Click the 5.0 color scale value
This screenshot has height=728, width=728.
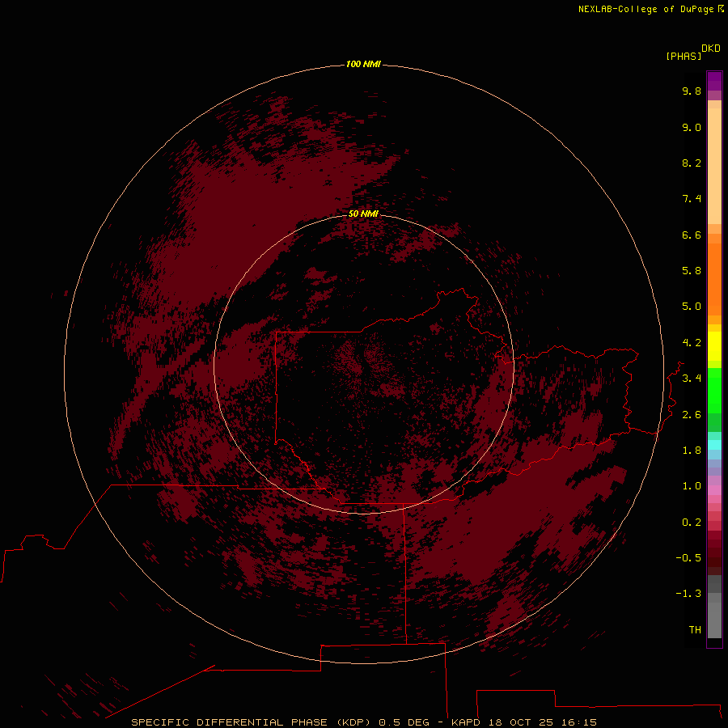(x=692, y=307)
